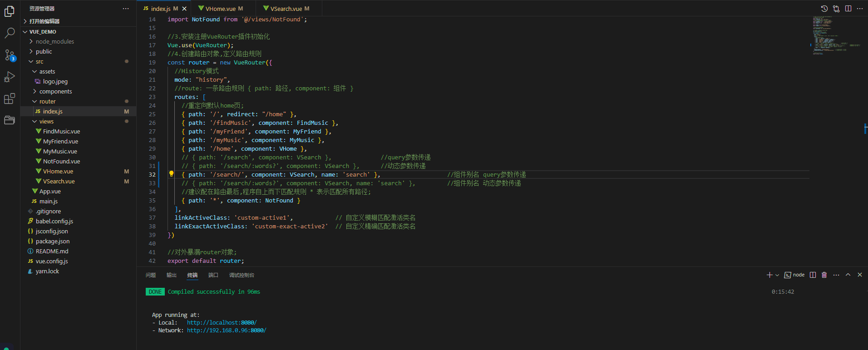Maximize the panel with the up chevron
The image size is (868, 350).
click(848, 275)
